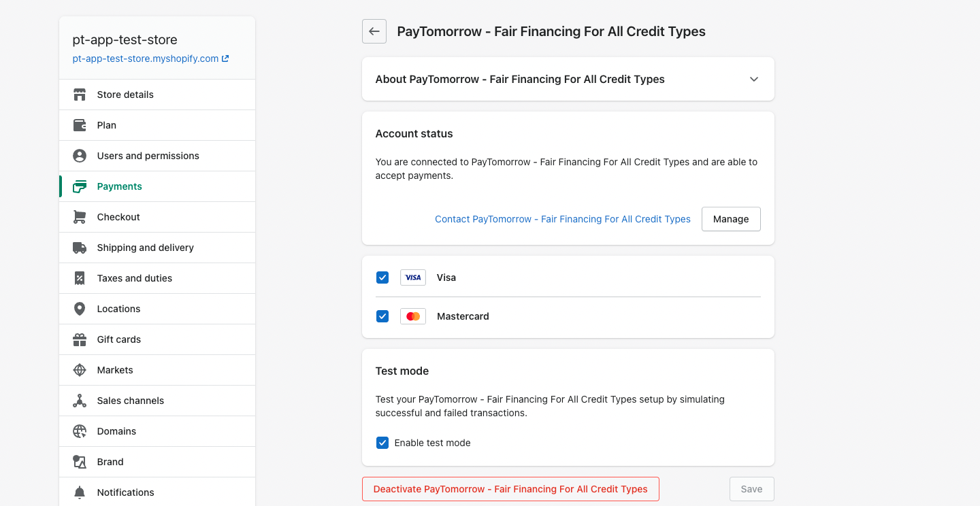Image resolution: width=980 pixels, height=506 pixels.
Task: Click the Locations pin icon
Action: (x=80, y=309)
